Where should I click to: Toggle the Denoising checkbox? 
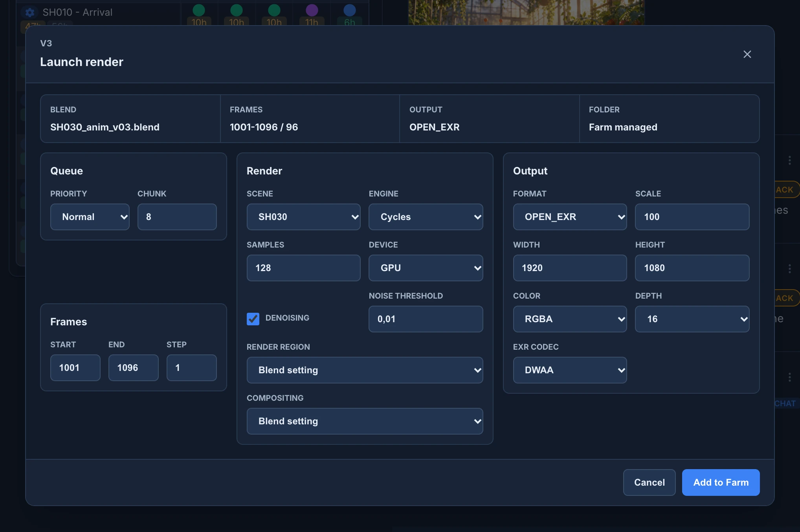(253, 319)
